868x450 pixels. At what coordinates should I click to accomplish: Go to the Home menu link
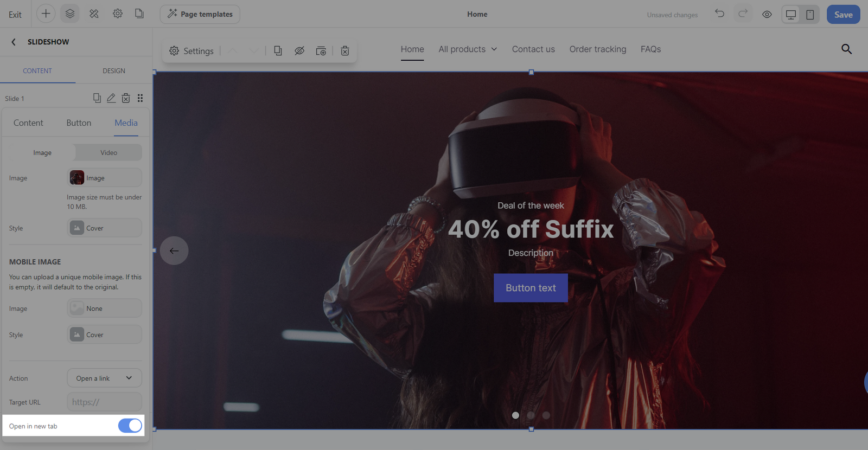pyautogui.click(x=412, y=49)
